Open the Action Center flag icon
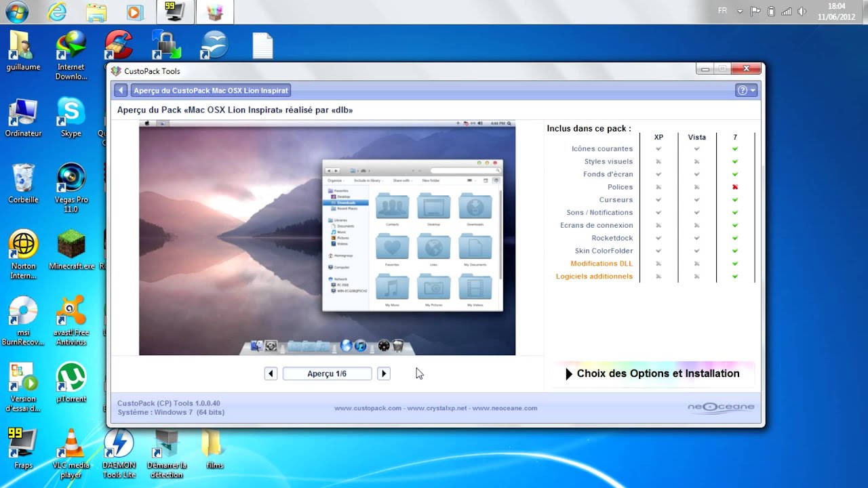The width and height of the screenshot is (868, 488). (x=755, y=12)
